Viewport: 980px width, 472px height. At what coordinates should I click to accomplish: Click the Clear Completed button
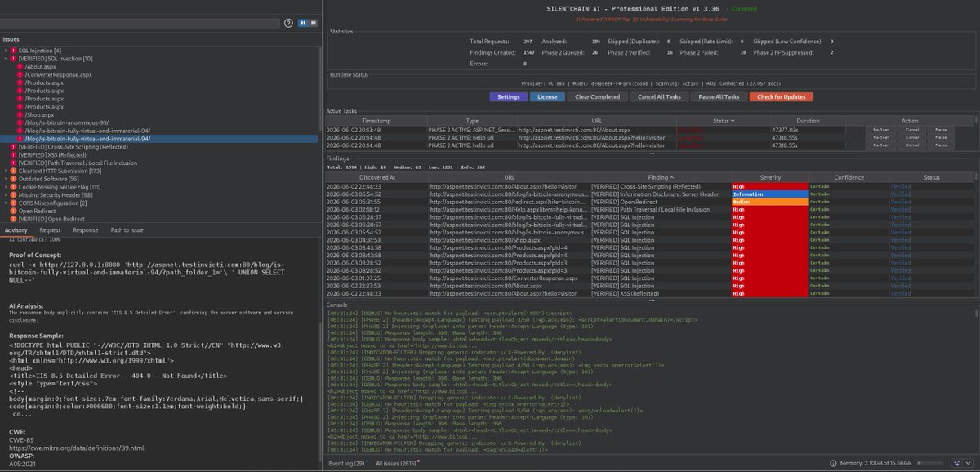(598, 97)
